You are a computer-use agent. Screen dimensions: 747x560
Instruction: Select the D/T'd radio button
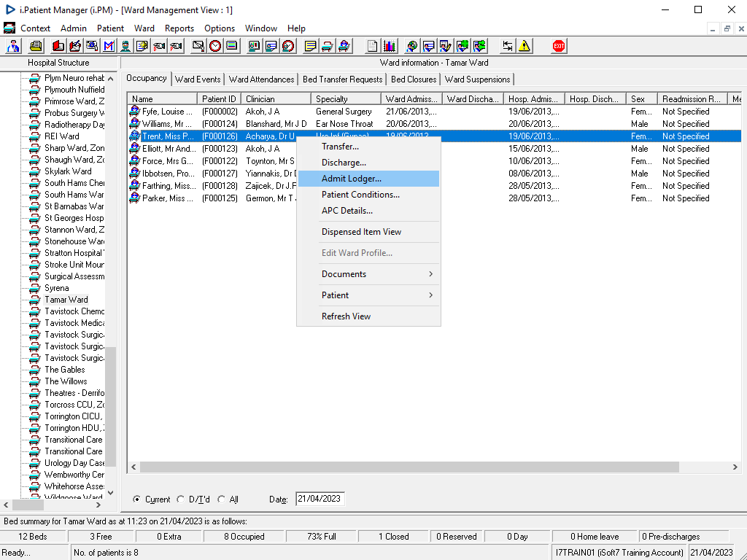tap(181, 499)
